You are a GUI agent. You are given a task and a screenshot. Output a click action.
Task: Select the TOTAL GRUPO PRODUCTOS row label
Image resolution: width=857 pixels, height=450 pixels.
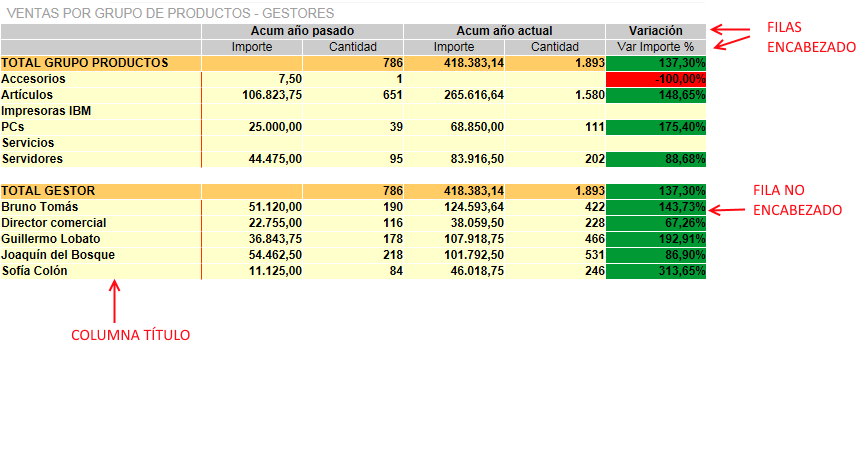coord(84,63)
